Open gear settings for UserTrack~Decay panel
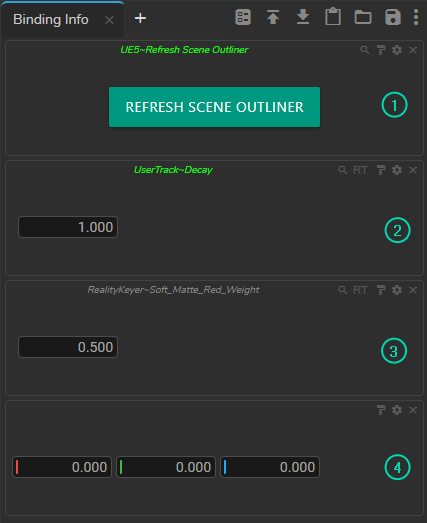 pyautogui.click(x=397, y=170)
